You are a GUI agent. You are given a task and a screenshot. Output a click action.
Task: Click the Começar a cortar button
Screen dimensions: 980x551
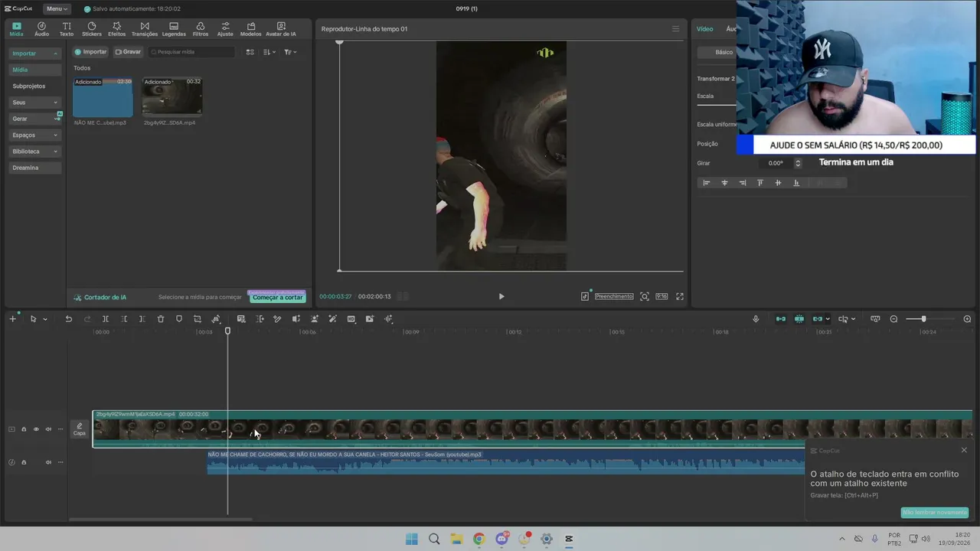pos(277,297)
